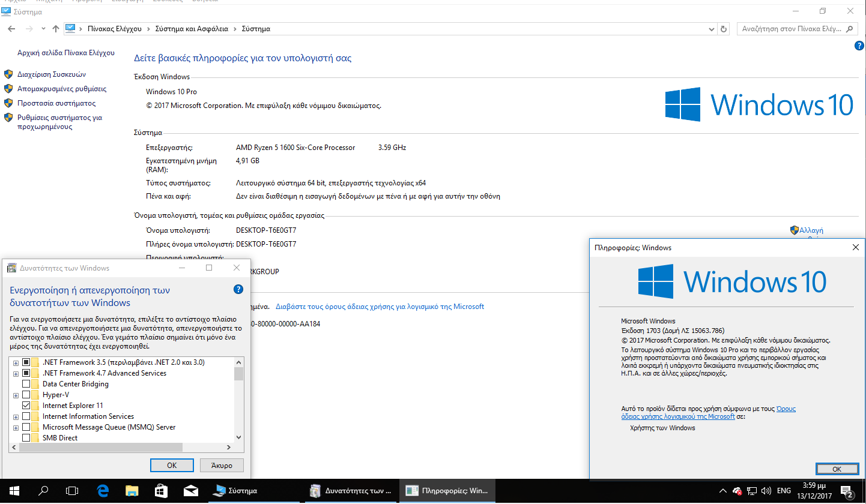
Task: Expand .NET Framework 3.5 tree node
Action: click(16, 362)
